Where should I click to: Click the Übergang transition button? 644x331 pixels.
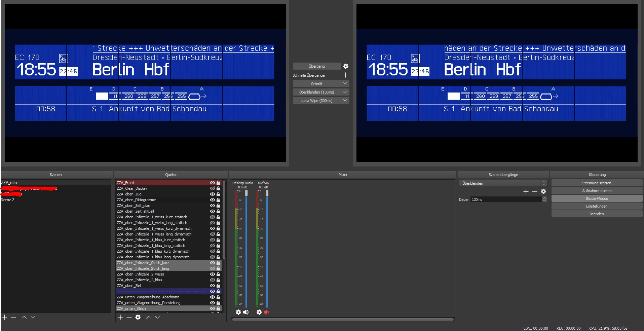(317, 66)
